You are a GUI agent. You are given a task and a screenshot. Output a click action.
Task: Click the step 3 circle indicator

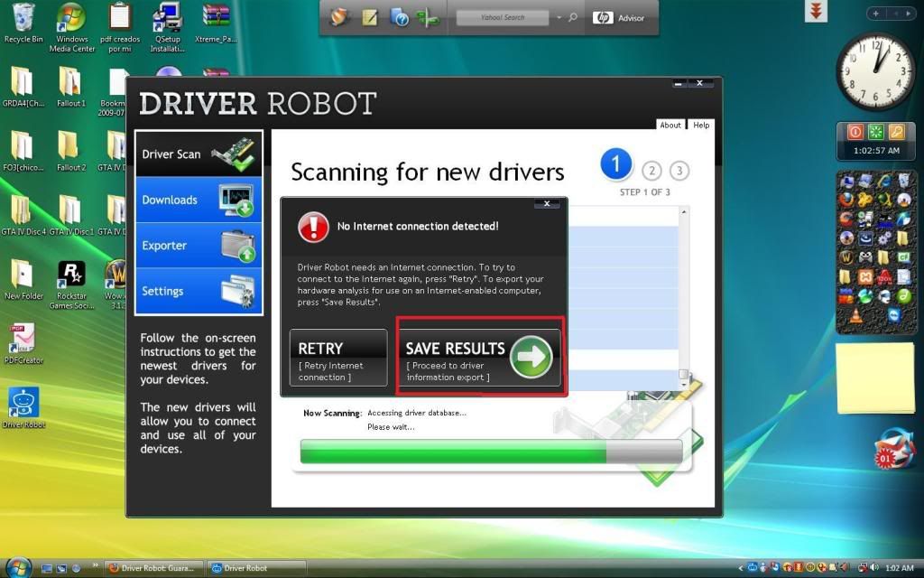[679, 171]
